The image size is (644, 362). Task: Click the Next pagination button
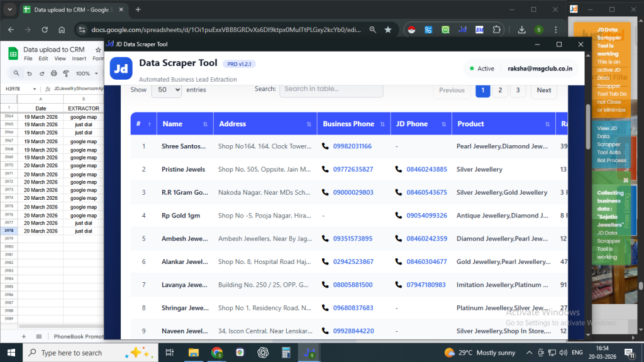pos(544,90)
